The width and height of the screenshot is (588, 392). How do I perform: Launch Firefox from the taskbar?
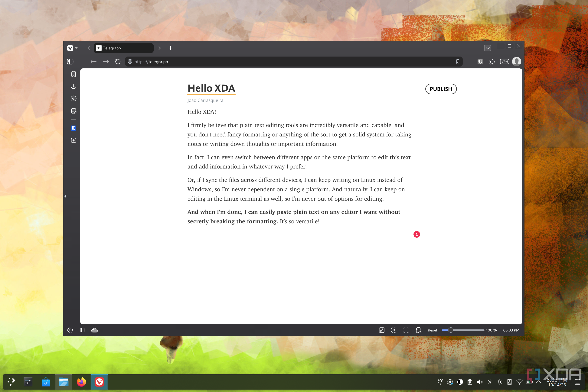point(81,382)
